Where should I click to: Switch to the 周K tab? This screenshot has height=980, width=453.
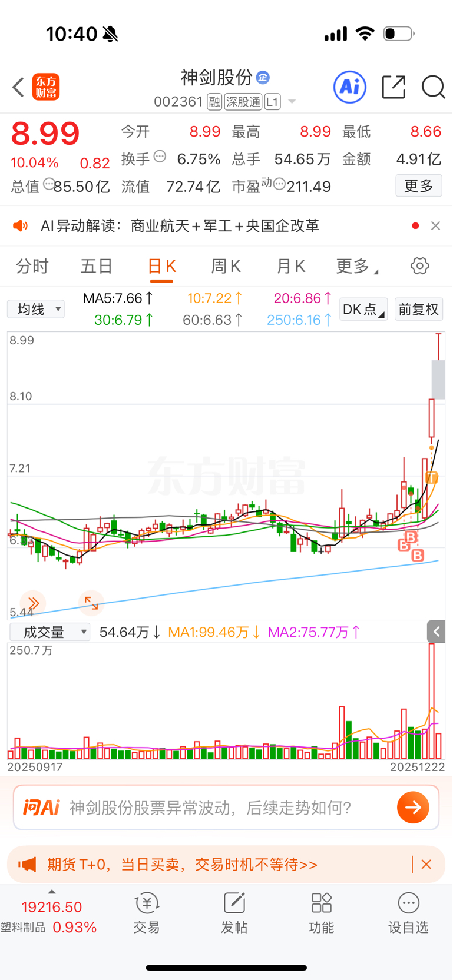coord(226,266)
